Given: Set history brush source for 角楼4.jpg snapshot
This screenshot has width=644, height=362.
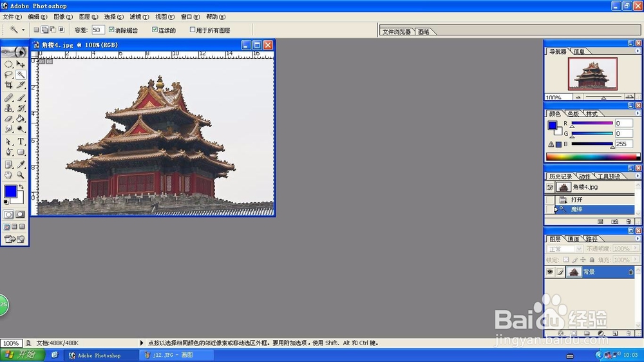Looking at the screenshot, I should tap(550, 187).
